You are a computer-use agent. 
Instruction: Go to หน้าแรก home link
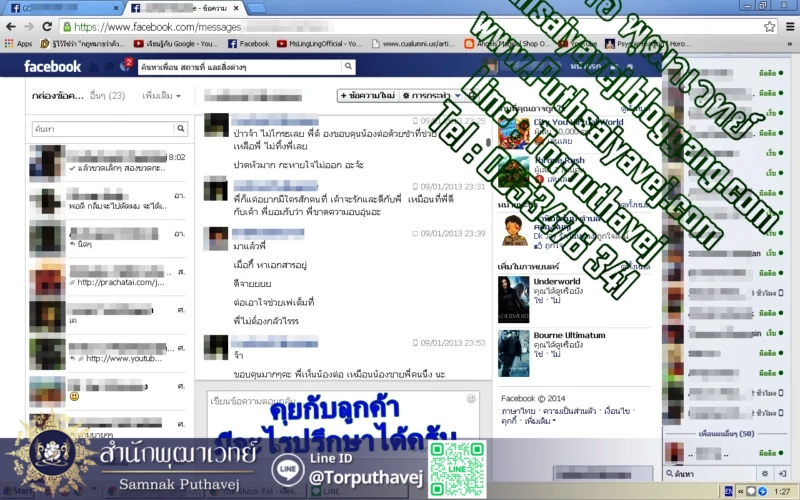click(585, 66)
